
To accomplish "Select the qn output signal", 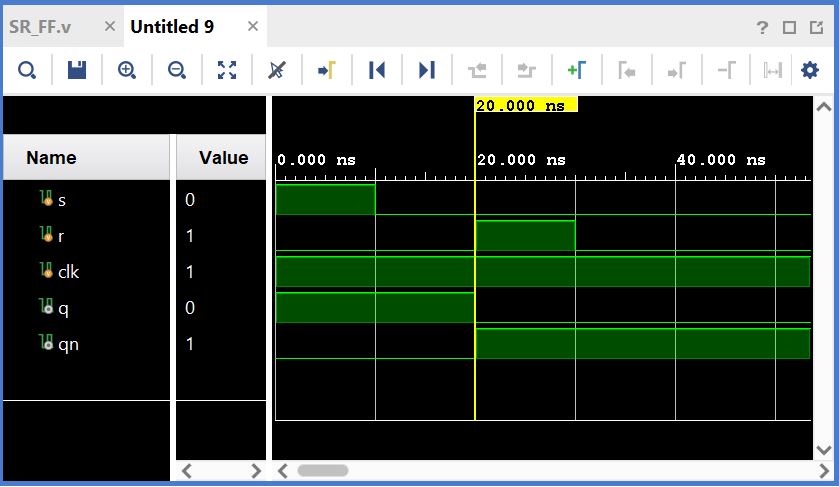I will point(68,344).
